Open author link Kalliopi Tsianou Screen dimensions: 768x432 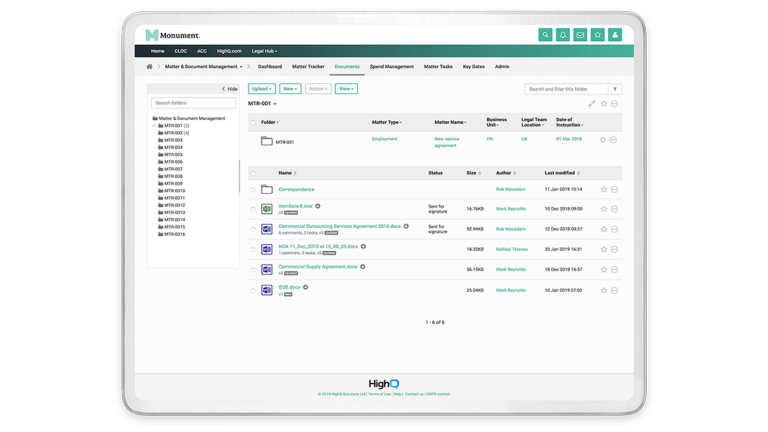point(512,249)
